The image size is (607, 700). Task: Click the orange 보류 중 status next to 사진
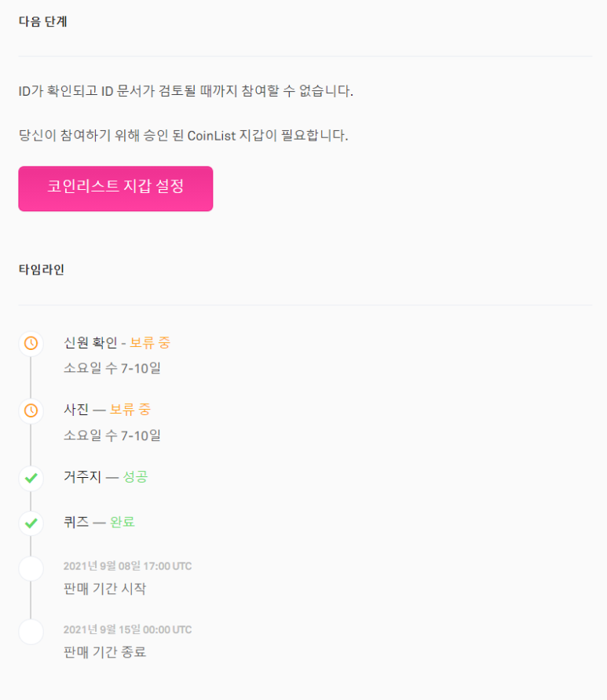click(130, 410)
